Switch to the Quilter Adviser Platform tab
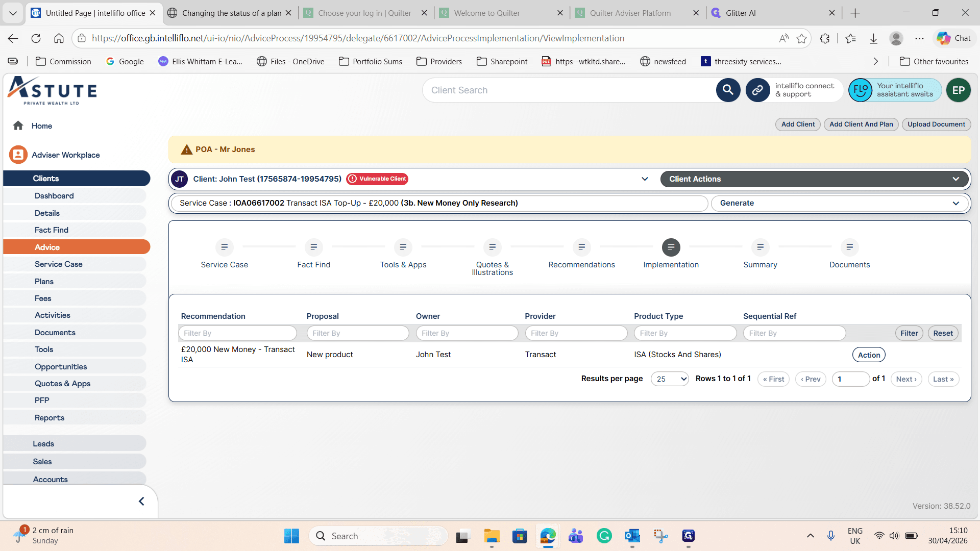This screenshot has width=980, height=551. click(x=630, y=13)
